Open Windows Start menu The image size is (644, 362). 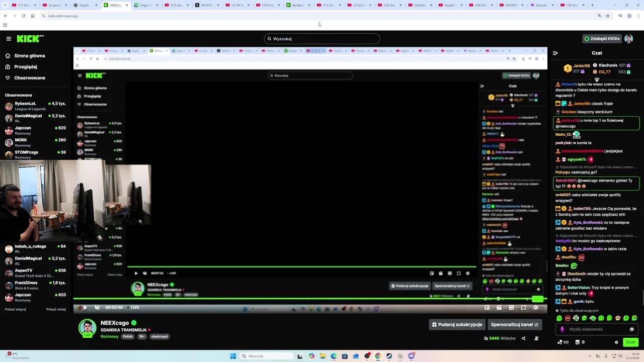(x=233, y=356)
